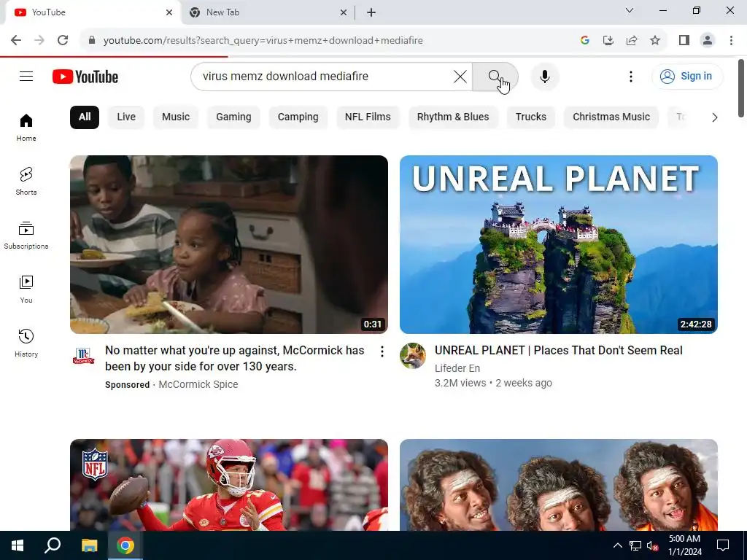This screenshot has height=560, width=747.
Task: Select the Camping filter chip
Action: (298, 117)
